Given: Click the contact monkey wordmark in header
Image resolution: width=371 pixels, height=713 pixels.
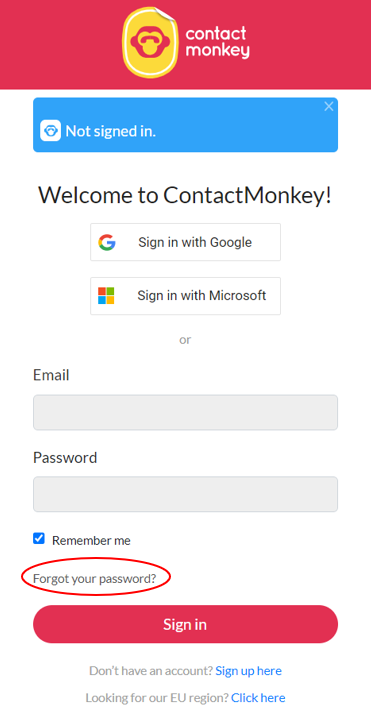Looking at the screenshot, I should [217, 42].
